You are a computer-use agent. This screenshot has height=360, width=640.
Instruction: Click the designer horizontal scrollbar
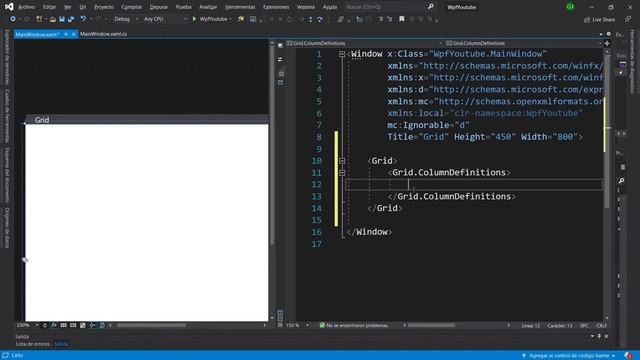tap(151, 325)
